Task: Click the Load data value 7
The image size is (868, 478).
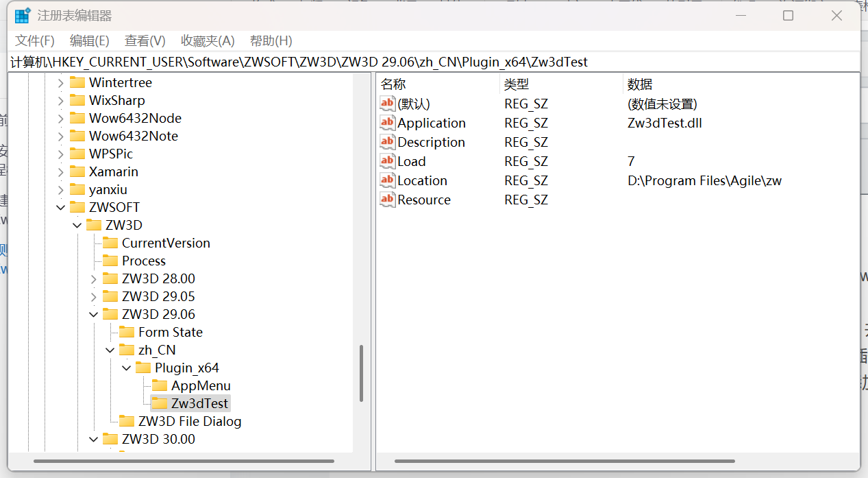Action: pos(631,161)
